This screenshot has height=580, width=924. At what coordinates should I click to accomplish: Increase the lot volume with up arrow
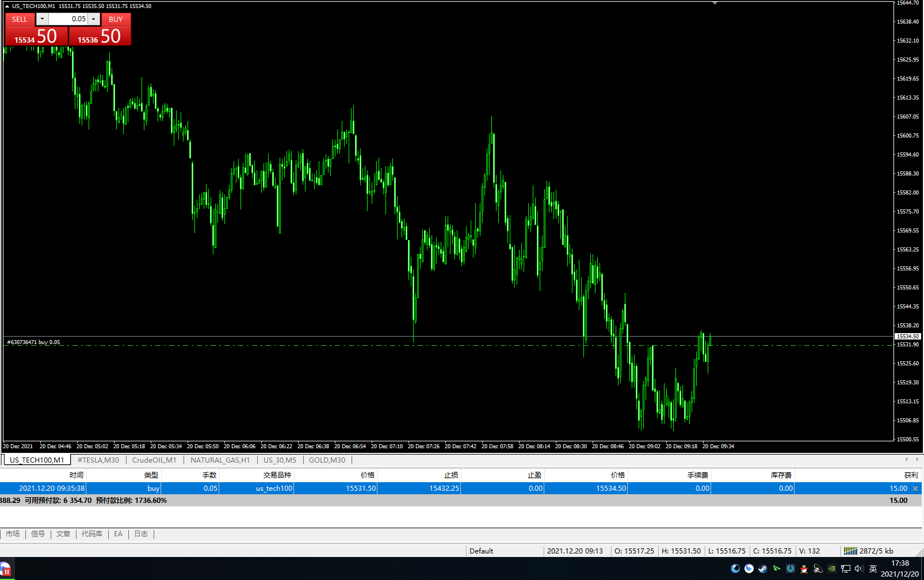pos(93,19)
